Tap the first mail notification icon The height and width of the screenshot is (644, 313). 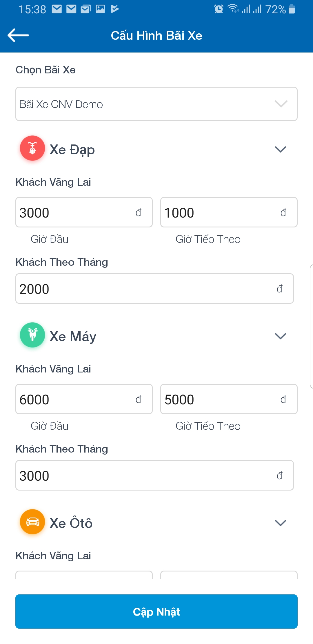click(x=57, y=9)
